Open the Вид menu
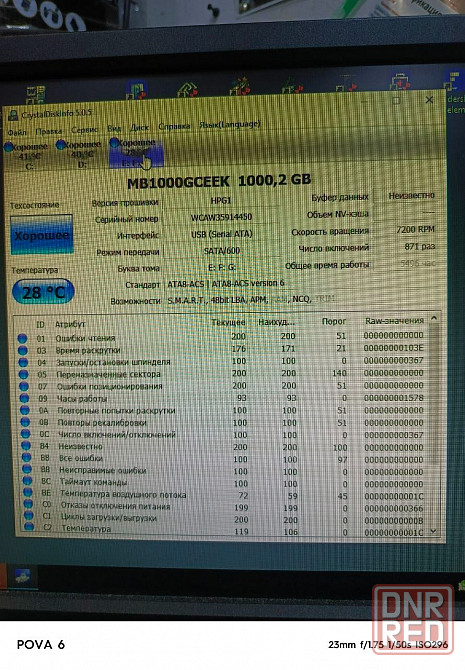Screen dimensions: 465x670 [x=114, y=128]
